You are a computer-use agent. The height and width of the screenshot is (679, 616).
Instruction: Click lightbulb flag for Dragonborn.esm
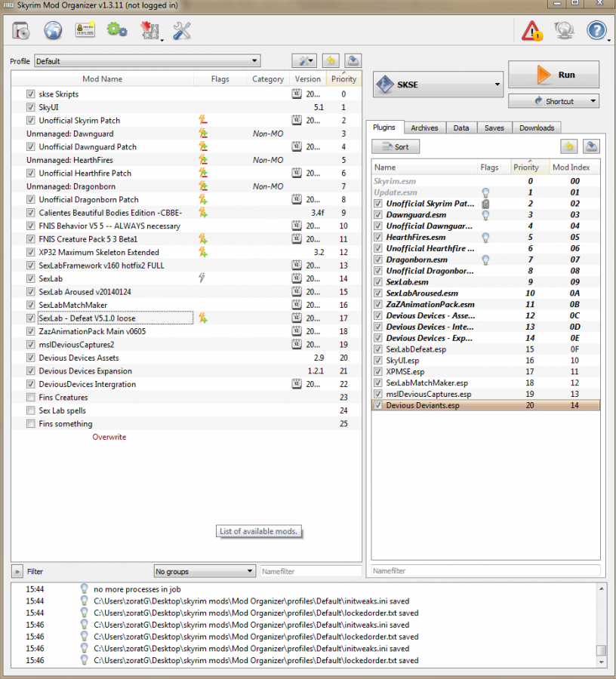[x=485, y=260]
